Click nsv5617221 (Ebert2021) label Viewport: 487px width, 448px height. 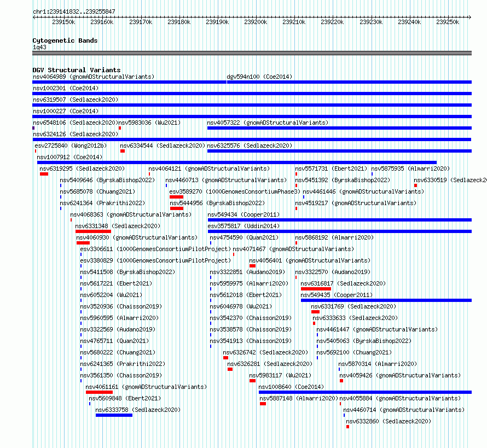[116, 283]
